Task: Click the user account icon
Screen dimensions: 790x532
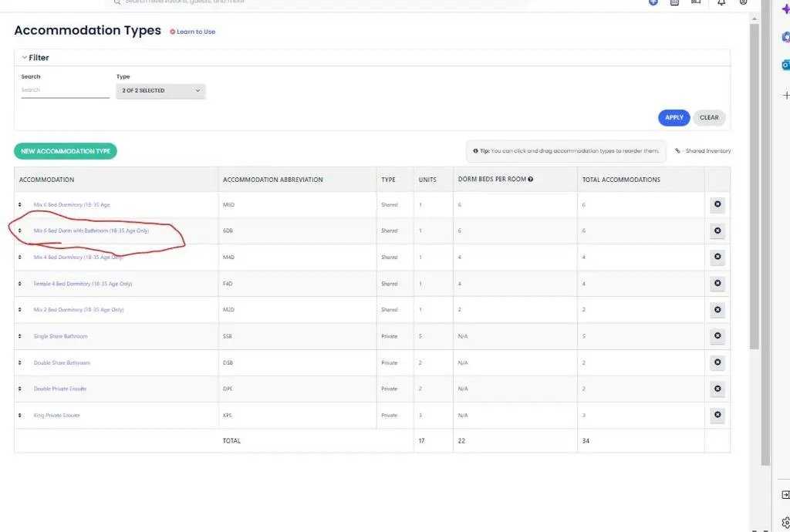Action: point(743,3)
